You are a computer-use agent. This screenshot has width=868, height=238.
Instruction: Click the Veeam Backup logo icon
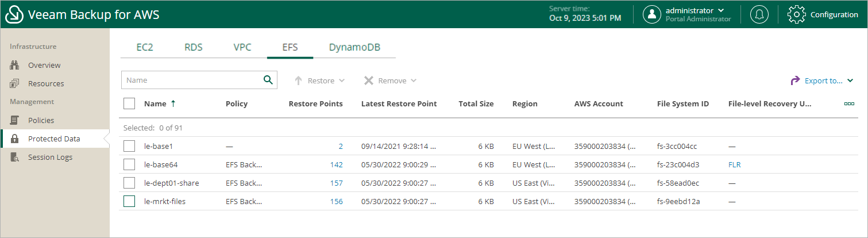point(14,15)
